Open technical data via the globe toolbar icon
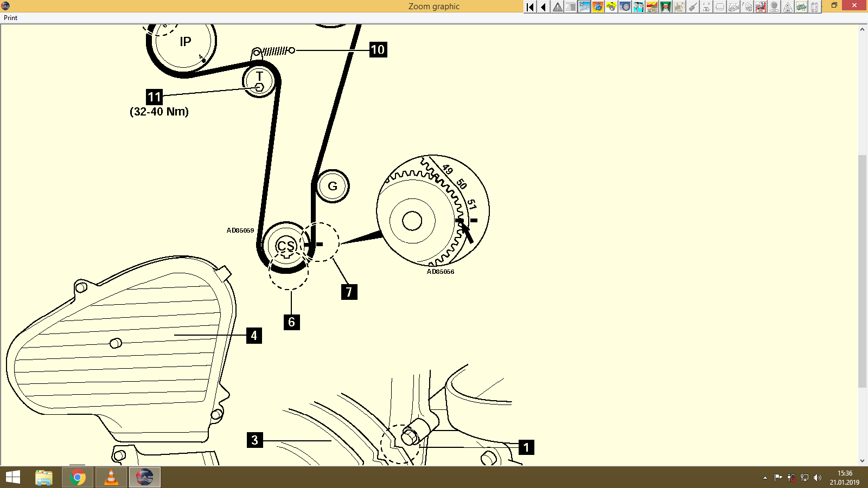This screenshot has height=488, width=868. (597, 7)
